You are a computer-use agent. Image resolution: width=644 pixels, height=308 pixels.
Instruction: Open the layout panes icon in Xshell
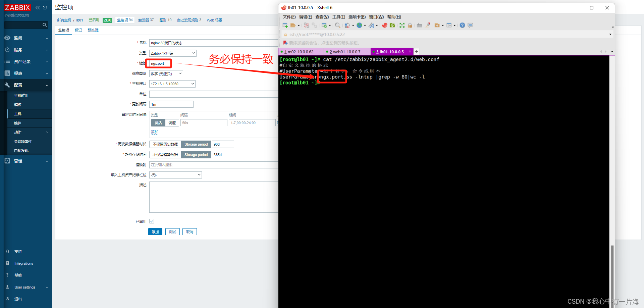[449, 25]
